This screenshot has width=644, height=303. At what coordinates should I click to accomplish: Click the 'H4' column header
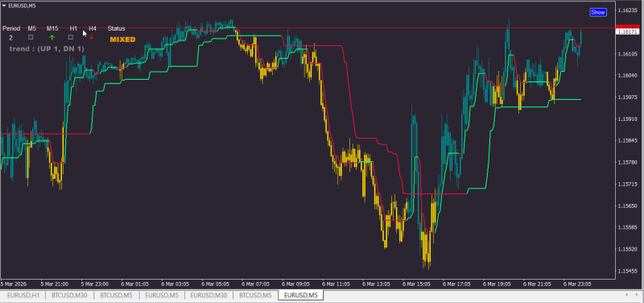click(x=93, y=28)
